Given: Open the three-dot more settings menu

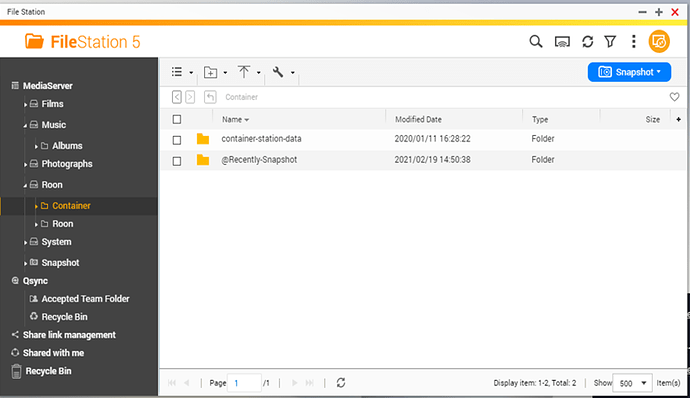Looking at the screenshot, I should pyautogui.click(x=634, y=42).
